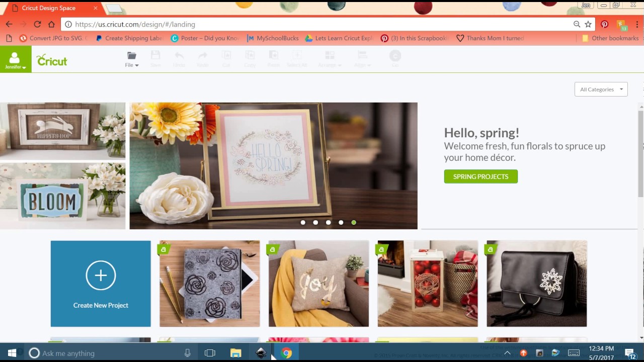Screen dimensions: 644x362
Task: Select first carousel dot
Action: click(x=303, y=222)
